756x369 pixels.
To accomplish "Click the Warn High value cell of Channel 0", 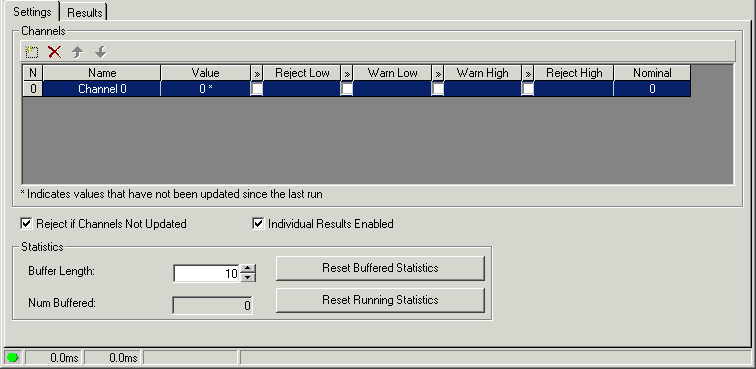I will click(x=483, y=89).
